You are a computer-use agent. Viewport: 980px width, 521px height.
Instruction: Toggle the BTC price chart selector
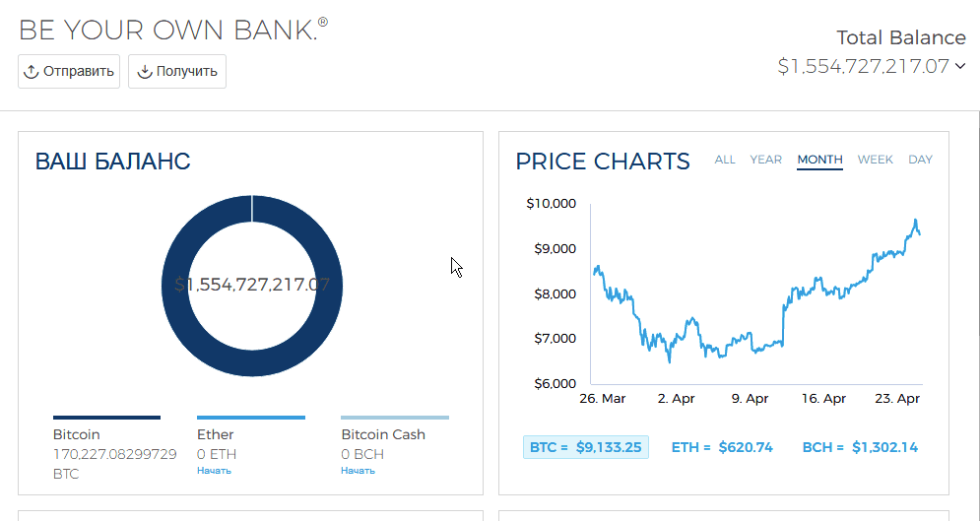(585, 447)
